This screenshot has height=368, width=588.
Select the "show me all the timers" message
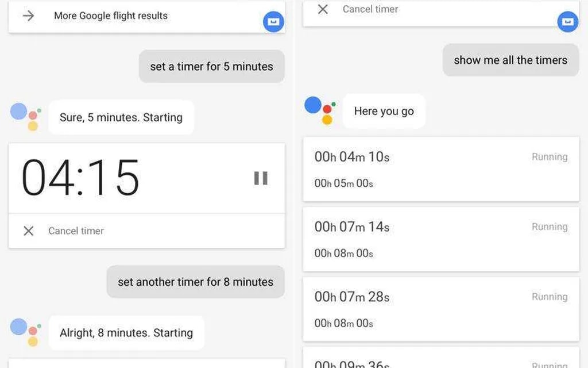510,60
